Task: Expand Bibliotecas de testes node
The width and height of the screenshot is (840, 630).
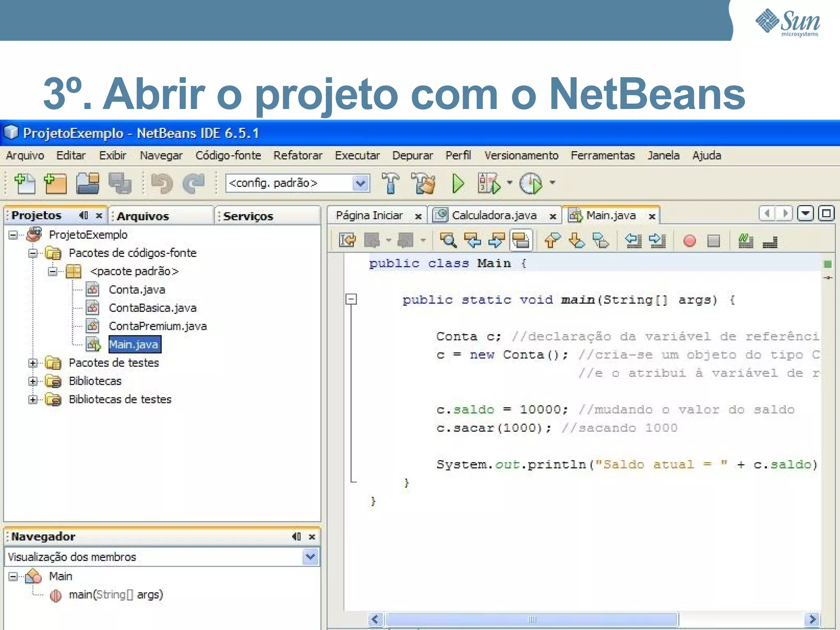Action: coord(33,399)
